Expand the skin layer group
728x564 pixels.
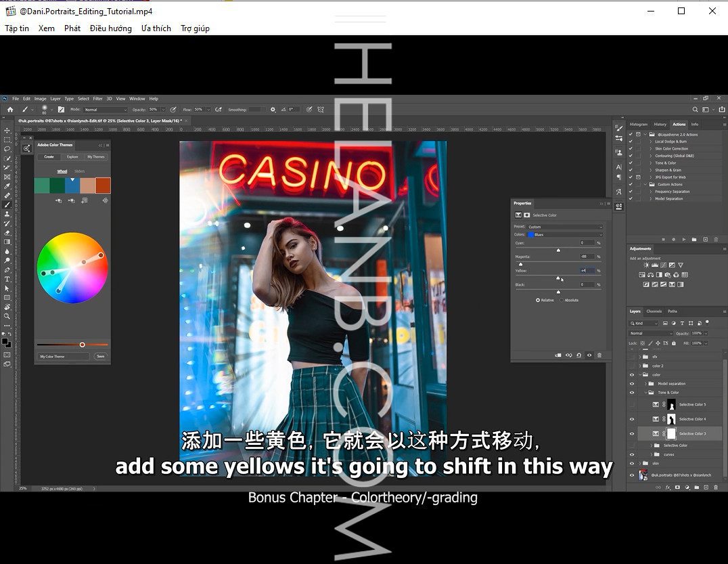(x=640, y=463)
